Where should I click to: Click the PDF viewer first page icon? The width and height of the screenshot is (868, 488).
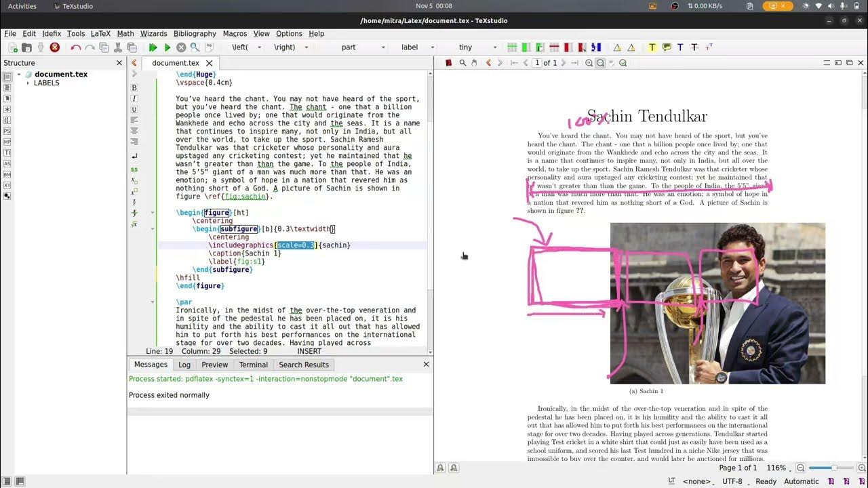514,63
